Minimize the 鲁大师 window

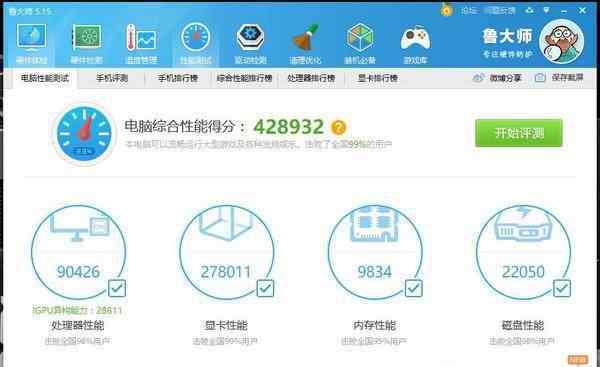[564, 11]
